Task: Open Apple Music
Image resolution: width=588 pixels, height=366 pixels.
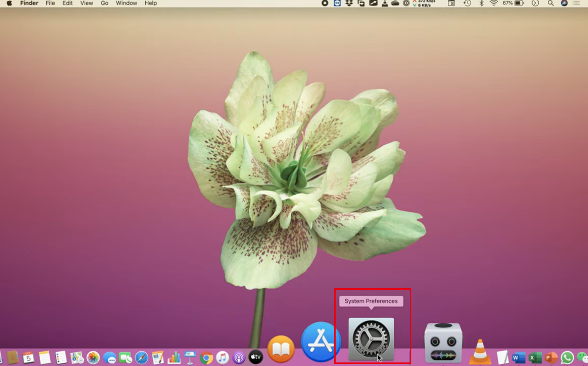Action: point(223,356)
